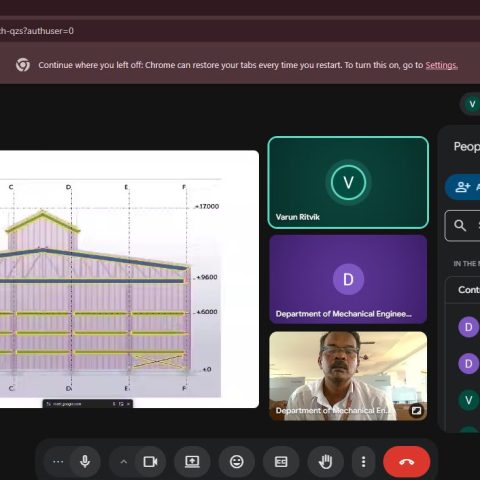Screen dimensions: 480x480
Task: Click the present screen share icon
Action: (x=192, y=462)
